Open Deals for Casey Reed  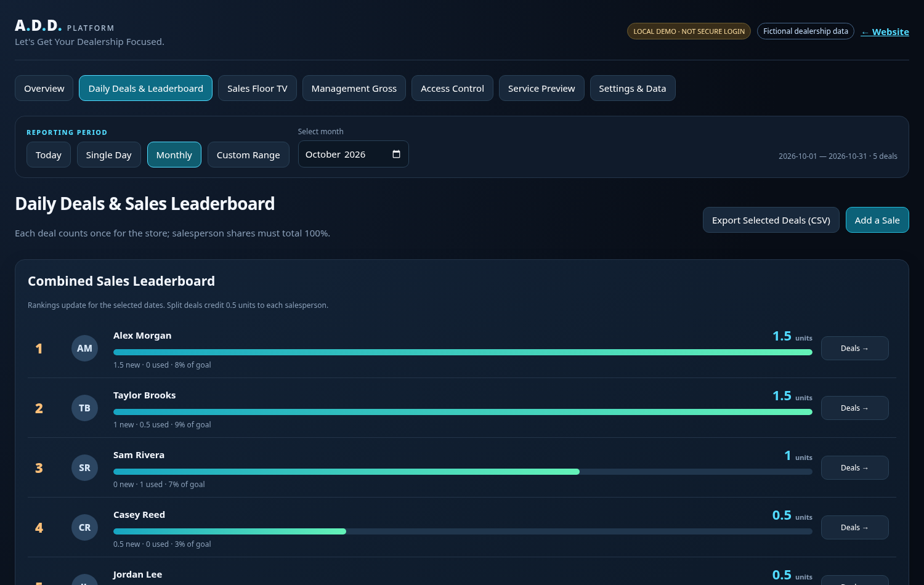[854, 527]
